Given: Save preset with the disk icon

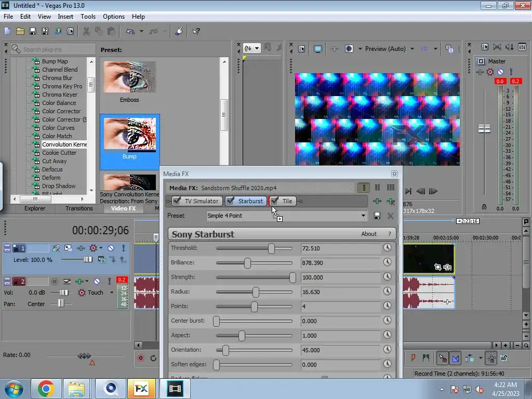Looking at the screenshot, I should tap(377, 216).
